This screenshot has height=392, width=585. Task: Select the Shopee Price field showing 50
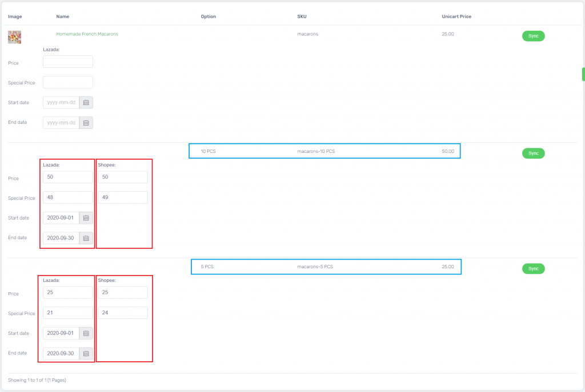click(x=122, y=177)
